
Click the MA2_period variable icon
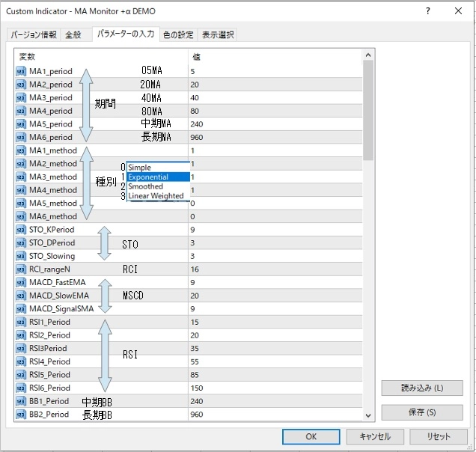click(x=21, y=85)
